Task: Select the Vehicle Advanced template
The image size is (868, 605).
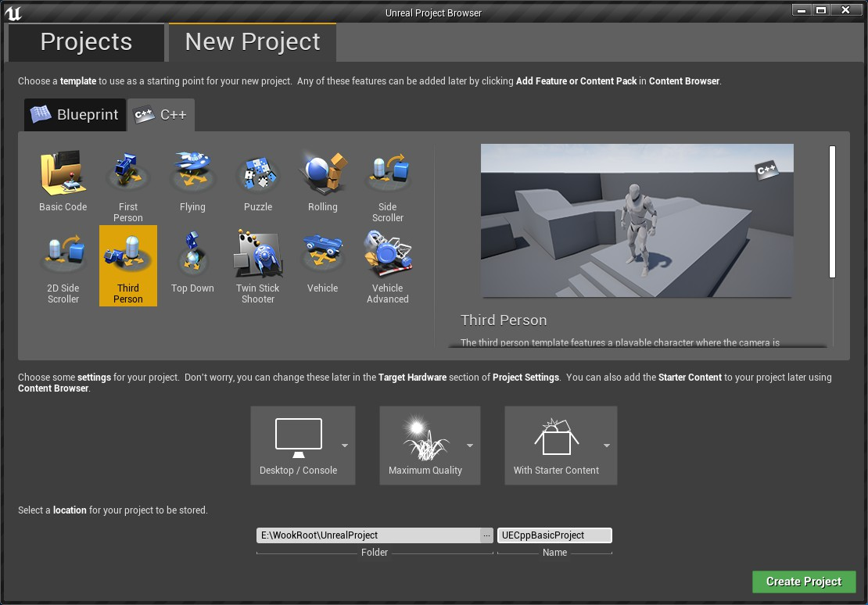Action: pyautogui.click(x=388, y=266)
